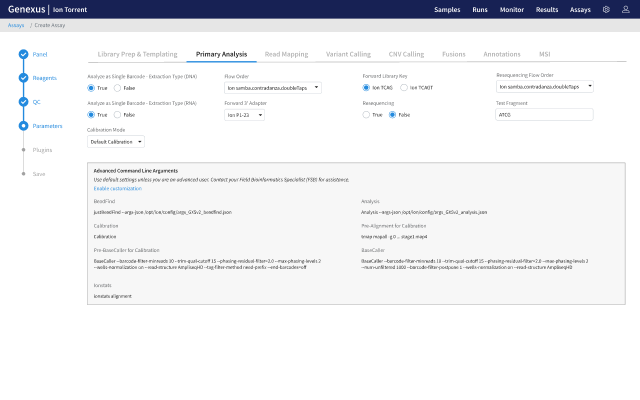Click the Assays breadcrumb link
Image resolution: width=640 pixels, height=400 pixels.
[x=16, y=25]
